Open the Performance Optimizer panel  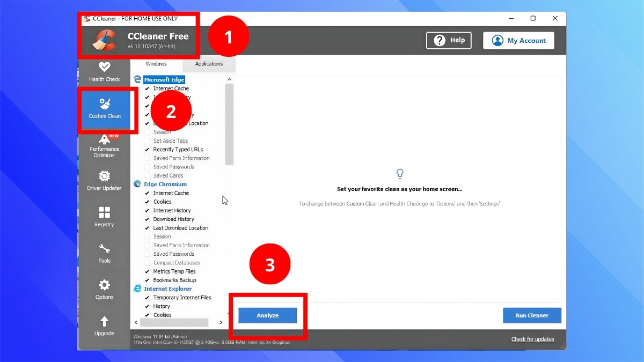click(x=104, y=146)
